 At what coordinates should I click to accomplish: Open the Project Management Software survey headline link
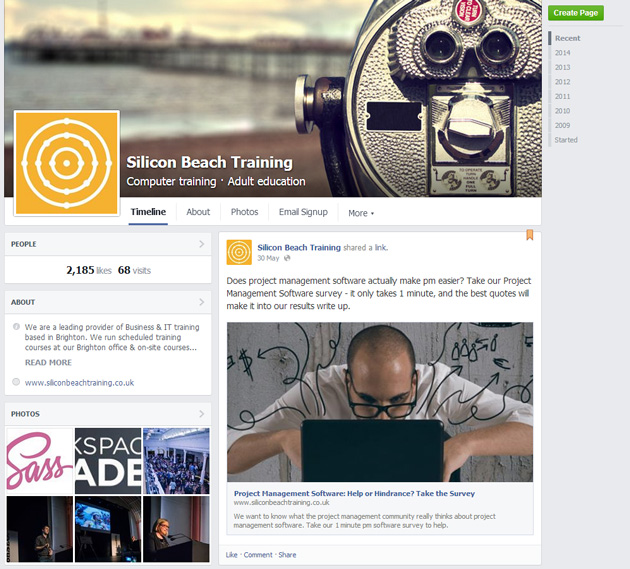coord(354,493)
